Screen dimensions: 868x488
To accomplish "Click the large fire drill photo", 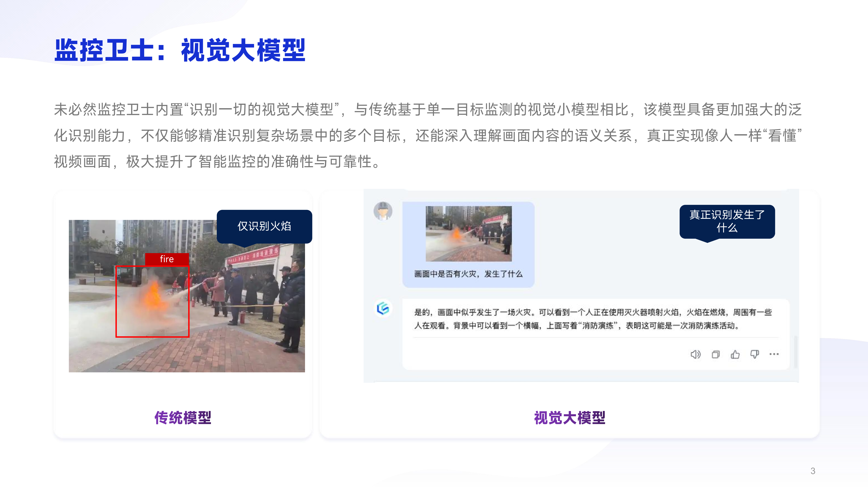I will [187, 296].
